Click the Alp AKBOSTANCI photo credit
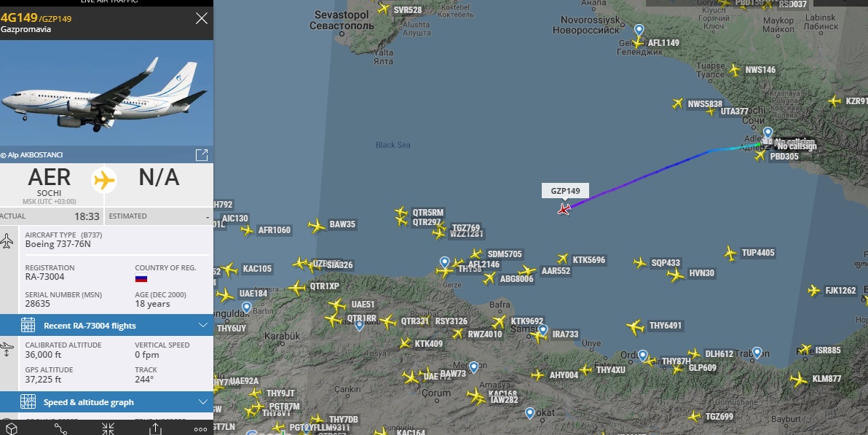Viewport: 868px width, 435px height. coord(31,155)
